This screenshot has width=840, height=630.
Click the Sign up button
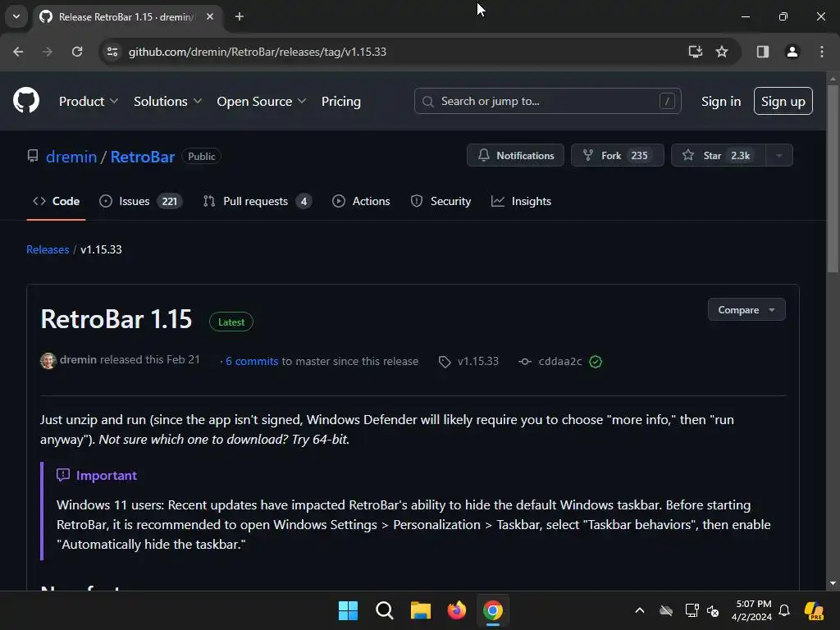click(x=783, y=101)
